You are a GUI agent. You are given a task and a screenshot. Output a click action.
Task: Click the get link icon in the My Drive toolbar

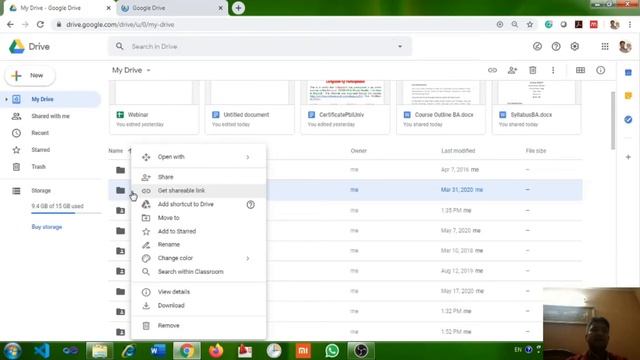[x=492, y=70]
